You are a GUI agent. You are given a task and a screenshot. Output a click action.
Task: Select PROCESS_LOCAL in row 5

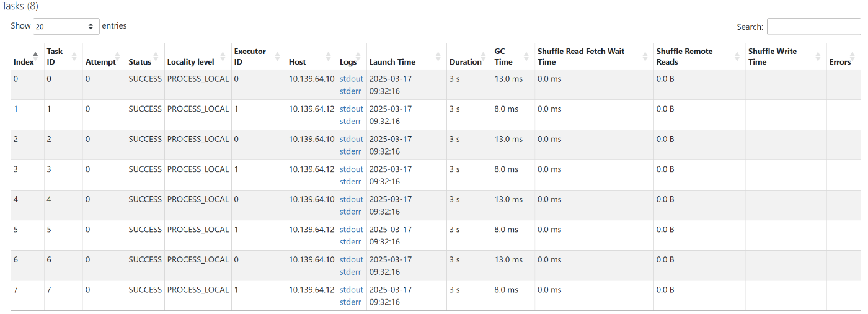pos(198,229)
